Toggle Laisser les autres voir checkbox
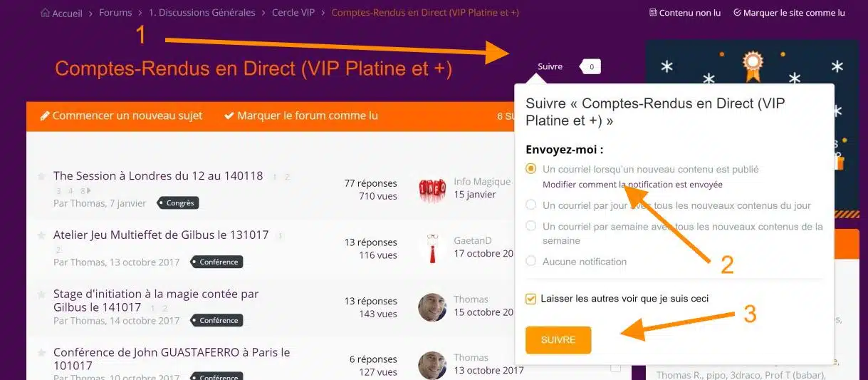 530,299
